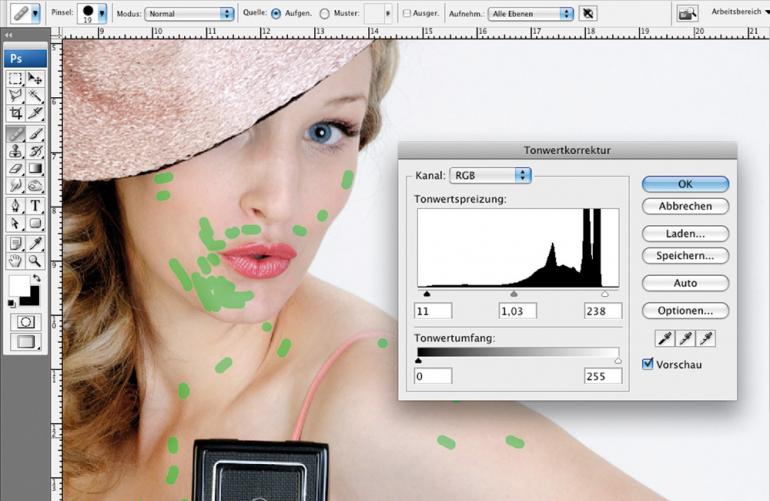The image size is (770, 501).
Task: Click the black output levels slider triangle
Action: 418,361
